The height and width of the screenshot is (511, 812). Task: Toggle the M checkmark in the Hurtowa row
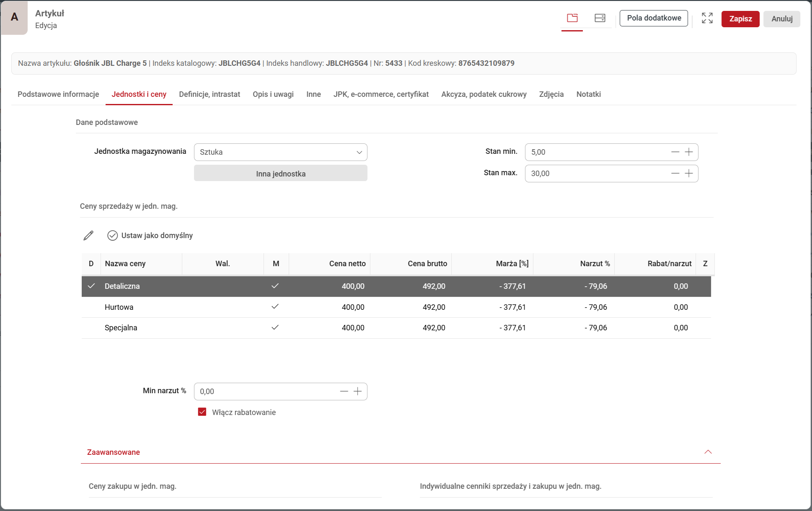[x=275, y=307]
